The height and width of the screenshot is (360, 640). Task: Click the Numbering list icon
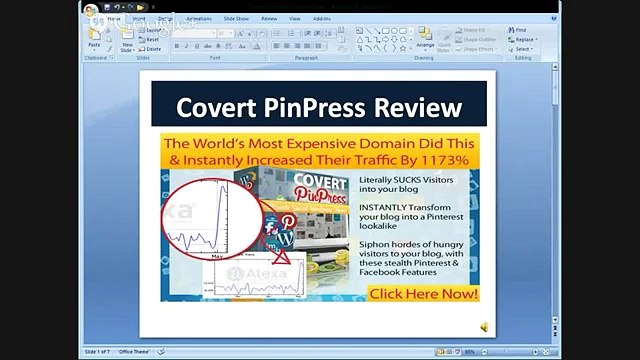pos(292,33)
